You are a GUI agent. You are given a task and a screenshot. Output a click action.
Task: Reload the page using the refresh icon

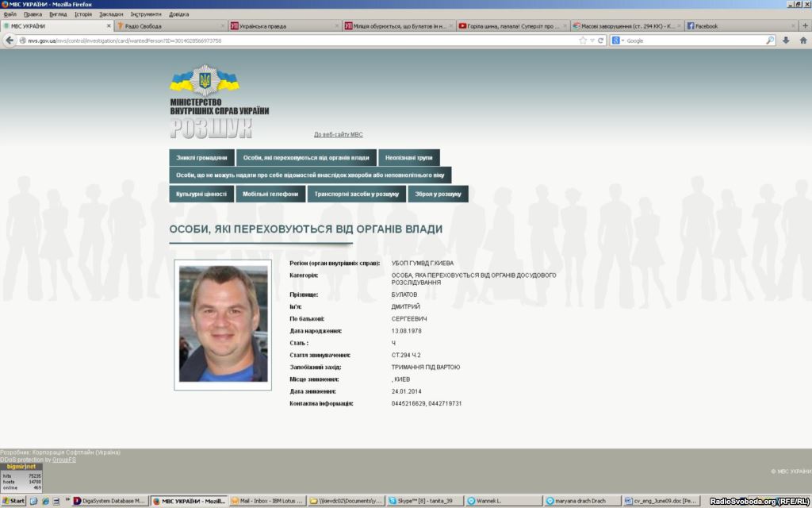click(x=601, y=40)
